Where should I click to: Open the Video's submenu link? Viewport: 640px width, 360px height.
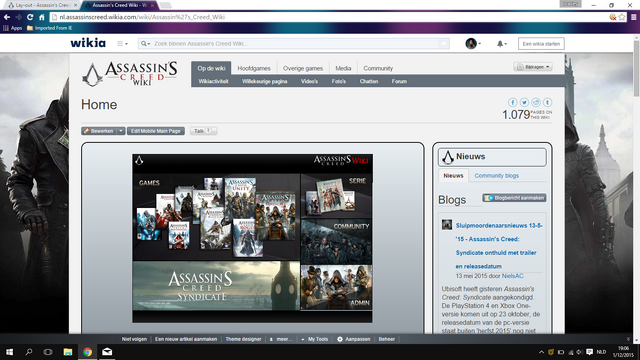(309, 81)
